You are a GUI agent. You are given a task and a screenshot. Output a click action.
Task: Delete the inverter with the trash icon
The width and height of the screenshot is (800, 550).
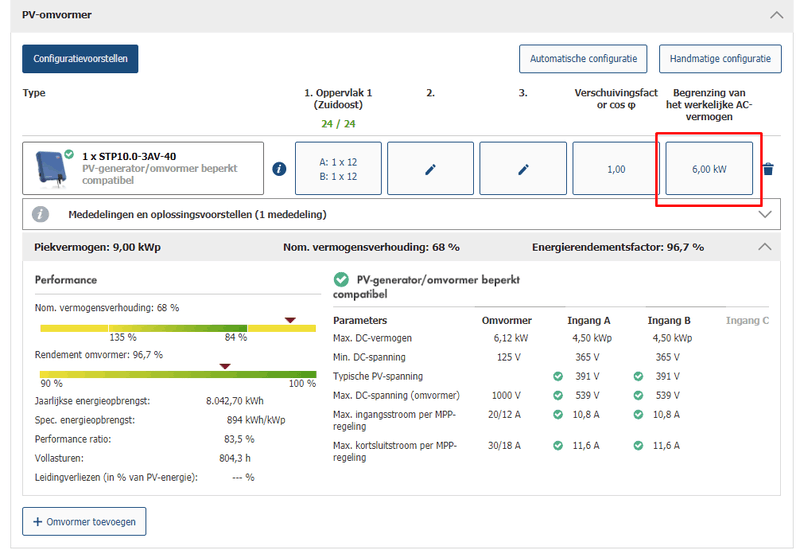768,169
